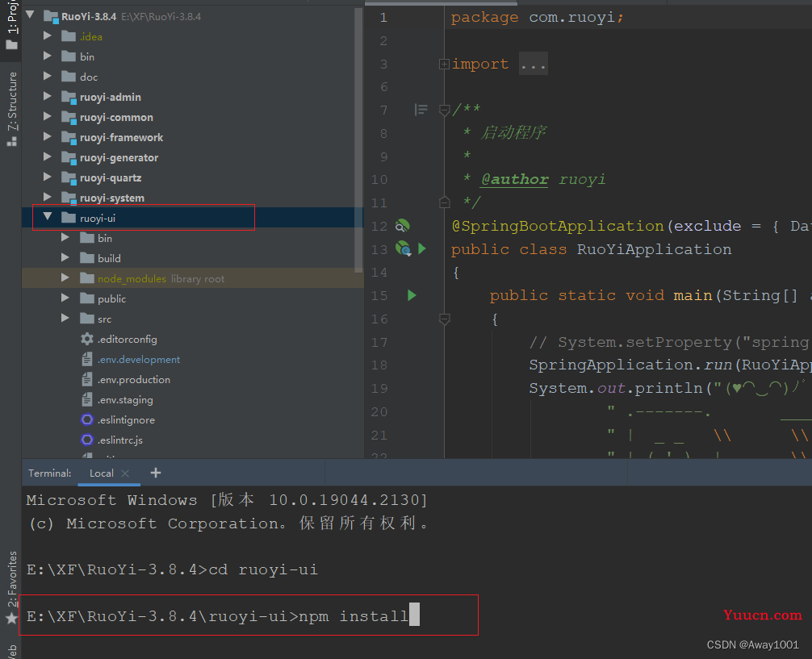Collapse the Javadoc comment fold on line 7
Screen dimensions: 812x659
444,111
